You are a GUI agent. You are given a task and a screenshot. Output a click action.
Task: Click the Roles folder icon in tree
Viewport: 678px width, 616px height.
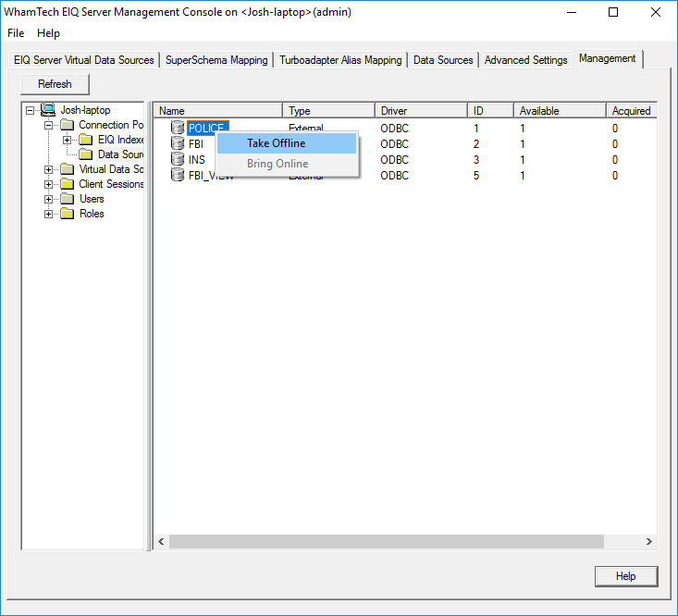(x=67, y=214)
